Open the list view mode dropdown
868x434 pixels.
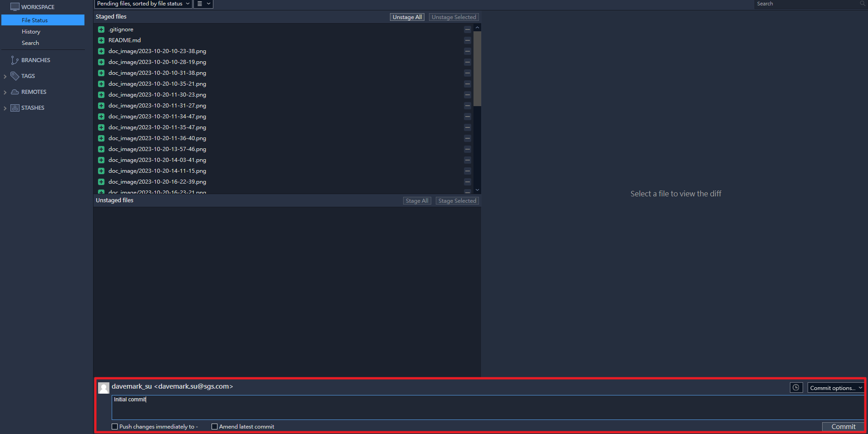click(203, 4)
